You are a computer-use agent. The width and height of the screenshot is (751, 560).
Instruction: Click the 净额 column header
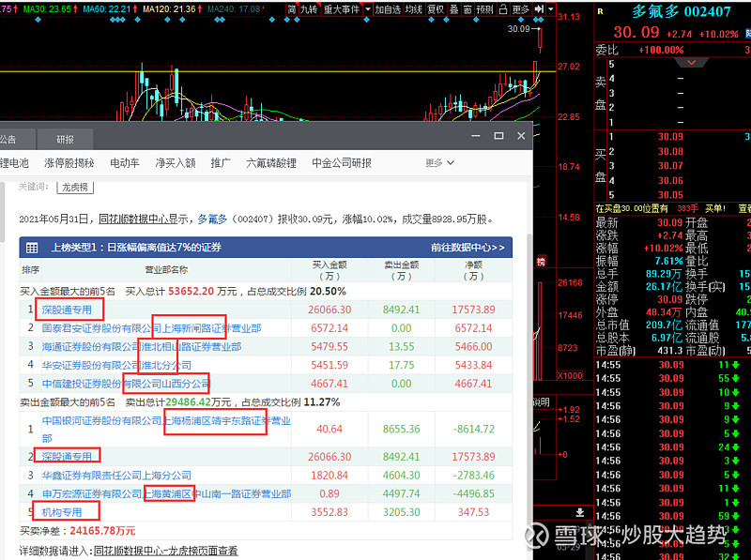click(x=473, y=270)
